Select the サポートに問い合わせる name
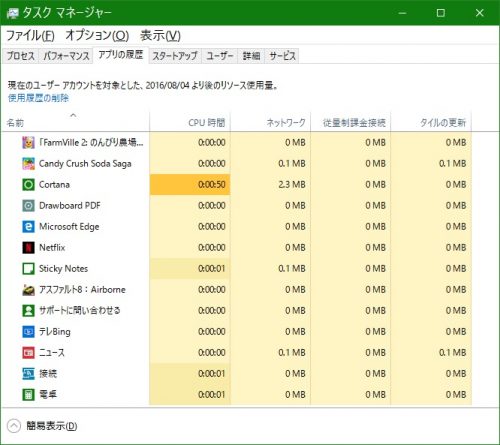500x445 pixels. click(x=80, y=311)
